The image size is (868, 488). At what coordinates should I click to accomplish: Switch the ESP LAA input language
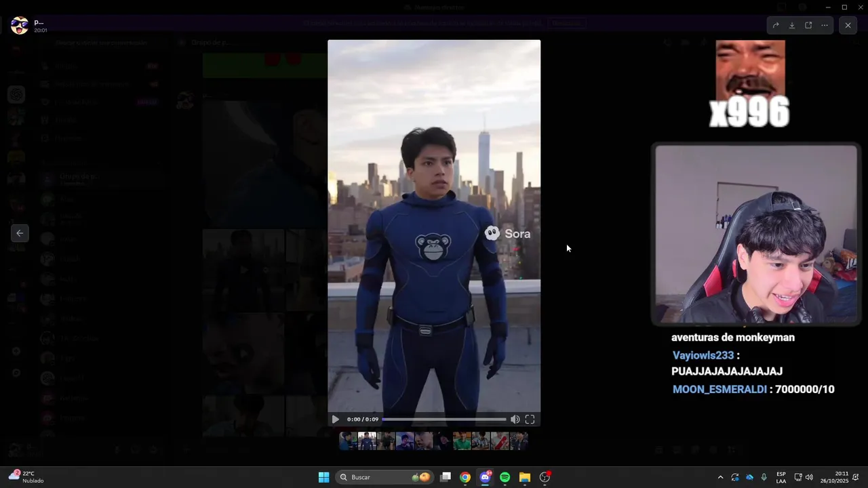[x=781, y=477]
